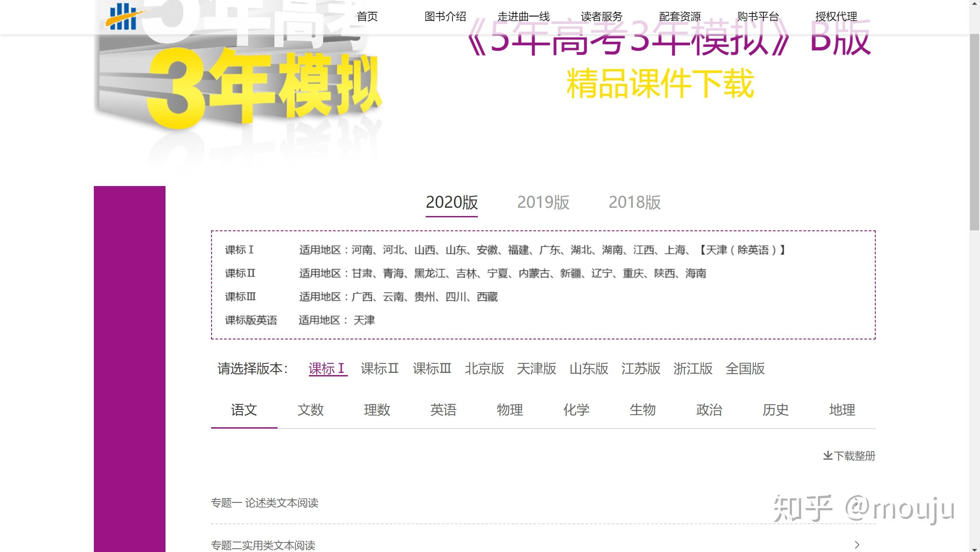Open the 首页 menu item
The image size is (980, 552).
coord(367,16)
